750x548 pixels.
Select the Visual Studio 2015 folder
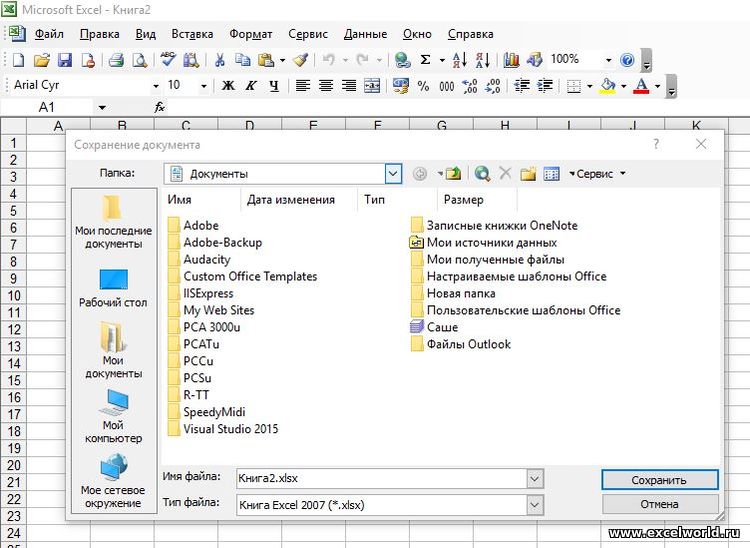point(223,429)
